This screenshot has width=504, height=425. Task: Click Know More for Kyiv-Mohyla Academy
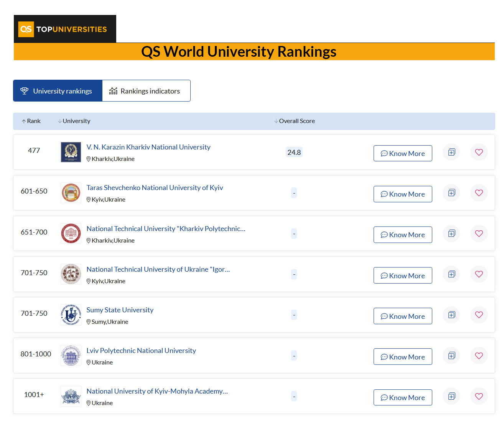coord(403,397)
